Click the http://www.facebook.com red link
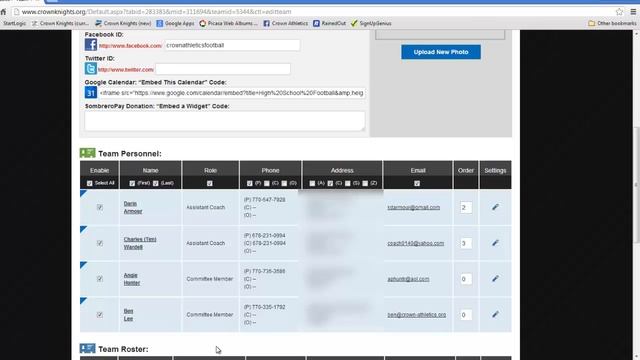The width and height of the screenshot is (640, 360). (x=130, y=46)
